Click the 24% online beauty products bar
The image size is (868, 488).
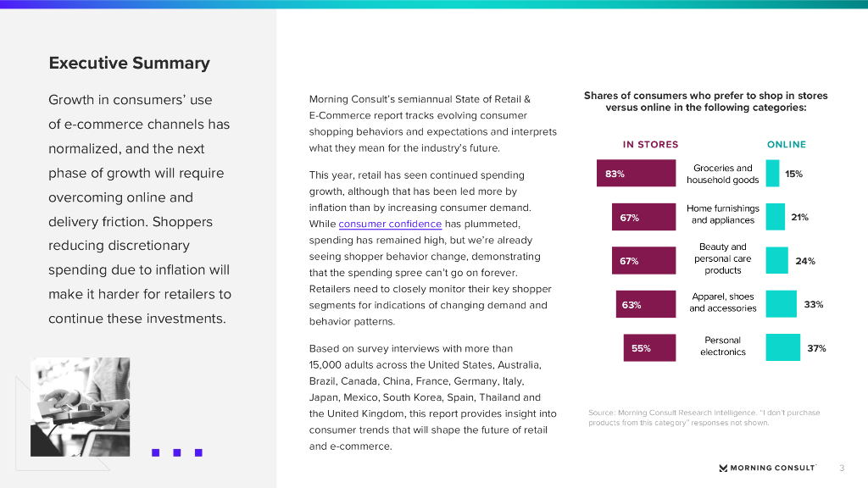point(776,261)
